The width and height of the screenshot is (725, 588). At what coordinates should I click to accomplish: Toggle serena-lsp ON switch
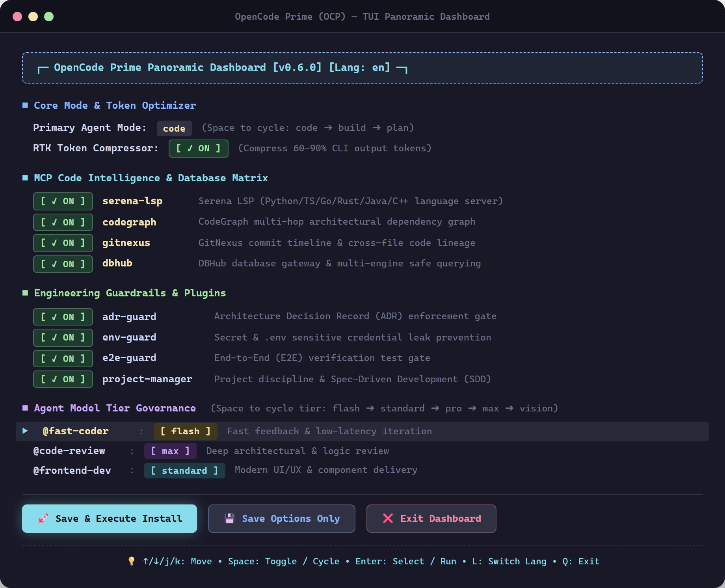(63, 201)
